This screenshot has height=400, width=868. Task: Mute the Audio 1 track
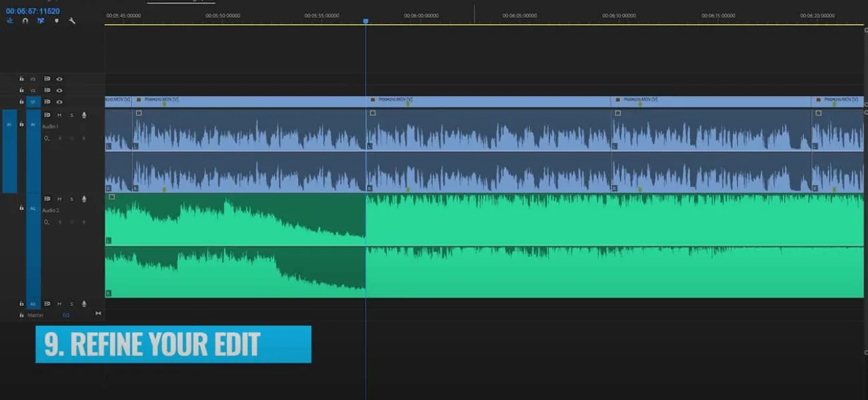tap(59, 115)
